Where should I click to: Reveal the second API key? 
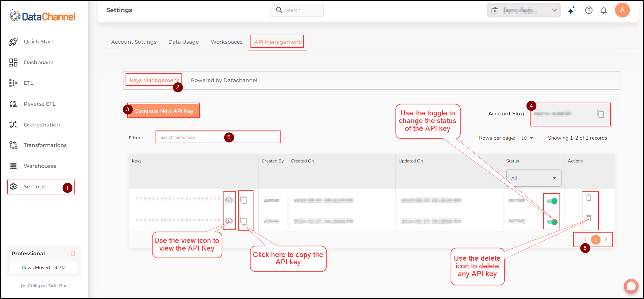(x=229, y=221)
